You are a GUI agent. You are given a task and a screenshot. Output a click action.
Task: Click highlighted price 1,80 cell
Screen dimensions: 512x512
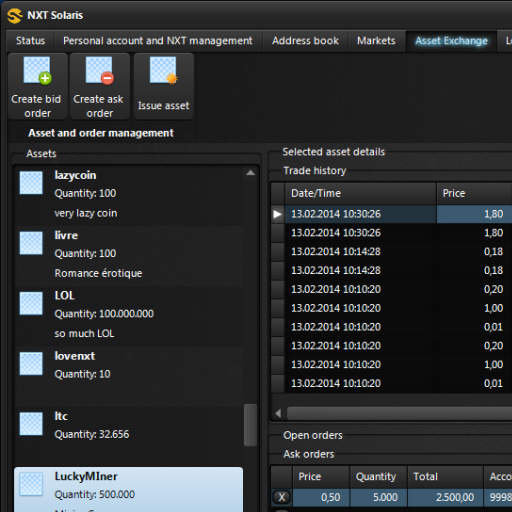coord(474,214)
